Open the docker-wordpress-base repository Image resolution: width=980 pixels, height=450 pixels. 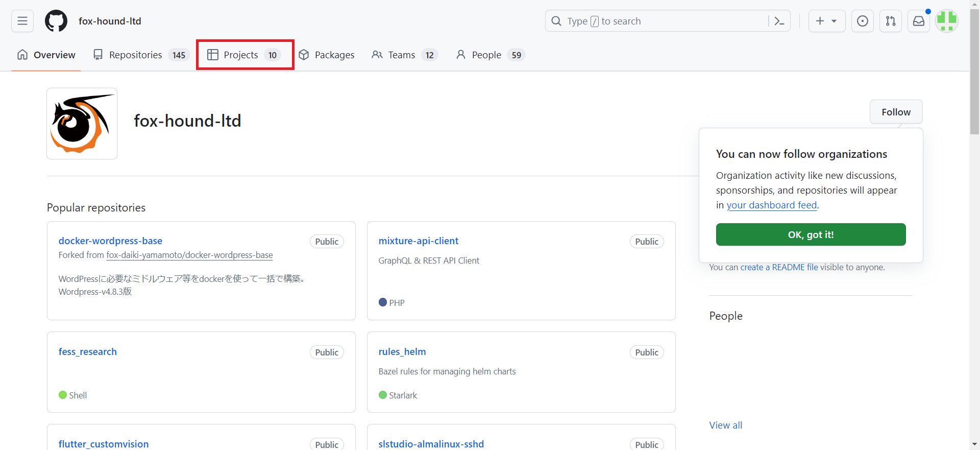110,241
